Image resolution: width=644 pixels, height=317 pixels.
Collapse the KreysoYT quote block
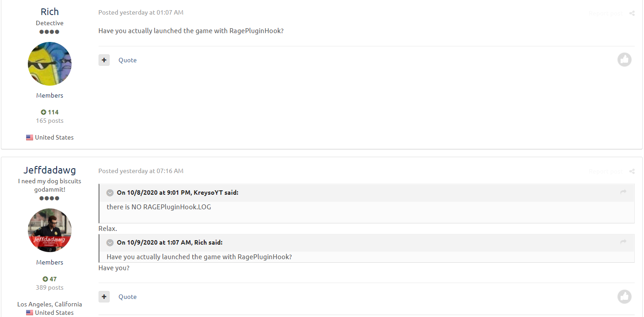tap(110, 193)
